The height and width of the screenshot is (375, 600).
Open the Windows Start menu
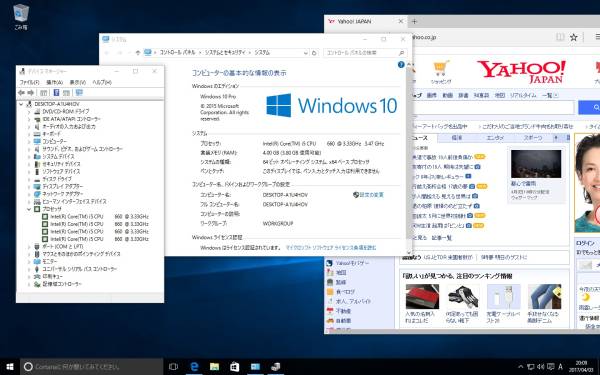(x=10, y=367)
